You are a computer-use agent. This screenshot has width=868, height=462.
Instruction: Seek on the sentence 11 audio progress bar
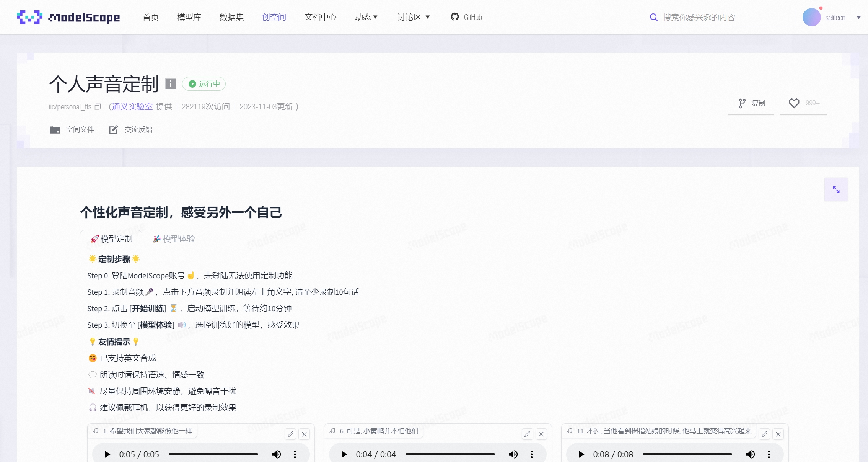[687, 454]
